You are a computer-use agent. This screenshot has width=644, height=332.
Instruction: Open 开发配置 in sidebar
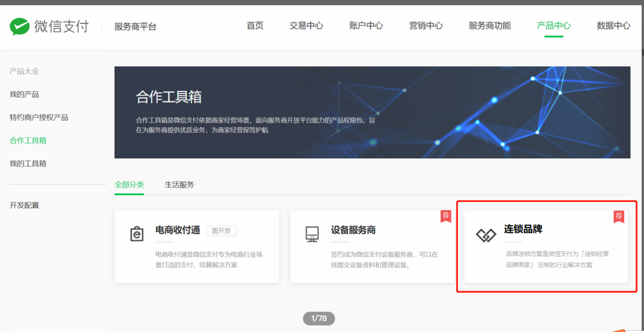coord(24,205)
